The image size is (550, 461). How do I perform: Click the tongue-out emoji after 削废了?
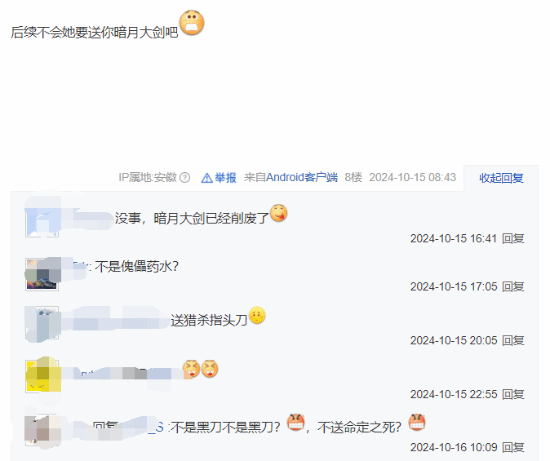[279, 213]
